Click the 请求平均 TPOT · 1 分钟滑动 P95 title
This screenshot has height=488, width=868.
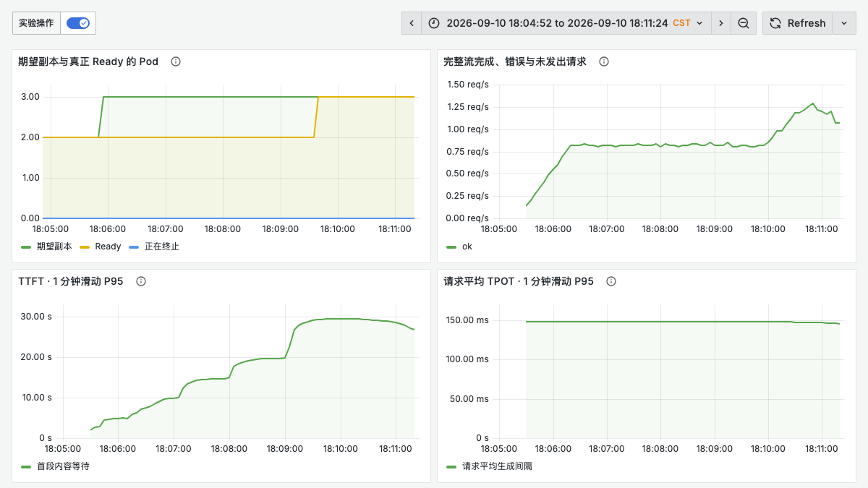tap(519, 281)
